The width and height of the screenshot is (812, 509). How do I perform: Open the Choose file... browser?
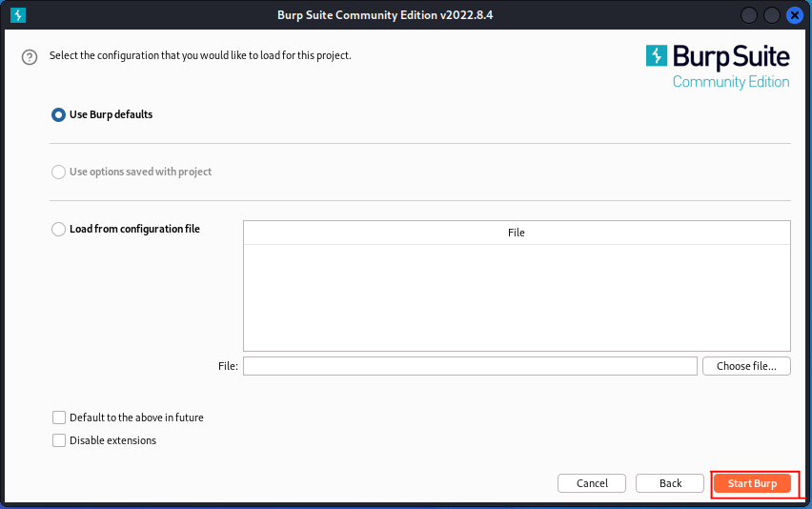(746, 366)
